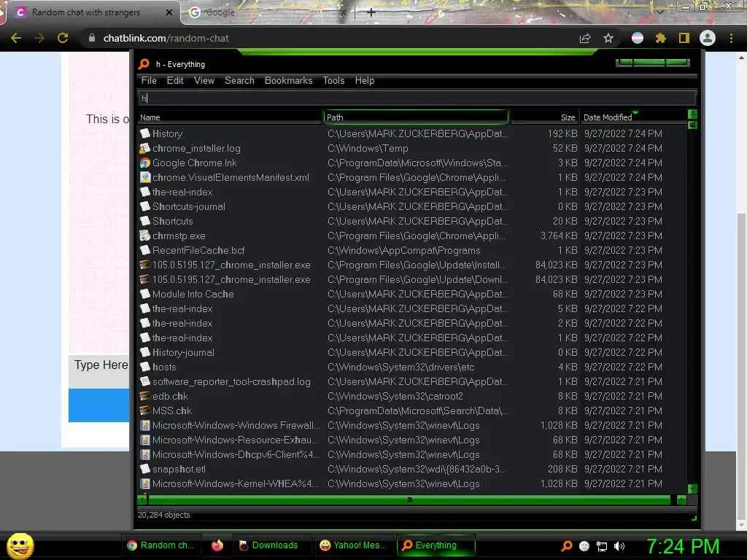Open the View menu in Everything
The width and height of the screenshot is (747, 560).
tap(204, 80)
